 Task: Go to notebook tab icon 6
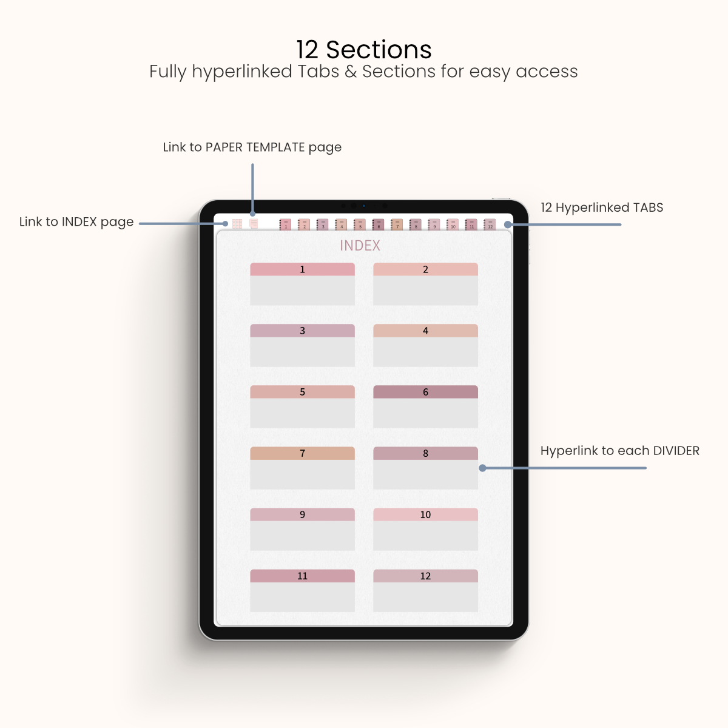point(379,224)
